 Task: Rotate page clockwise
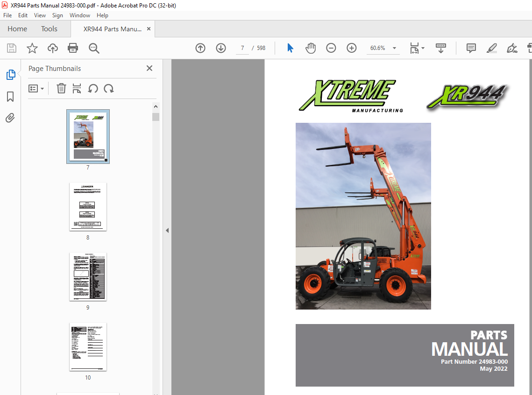point(108,89)
